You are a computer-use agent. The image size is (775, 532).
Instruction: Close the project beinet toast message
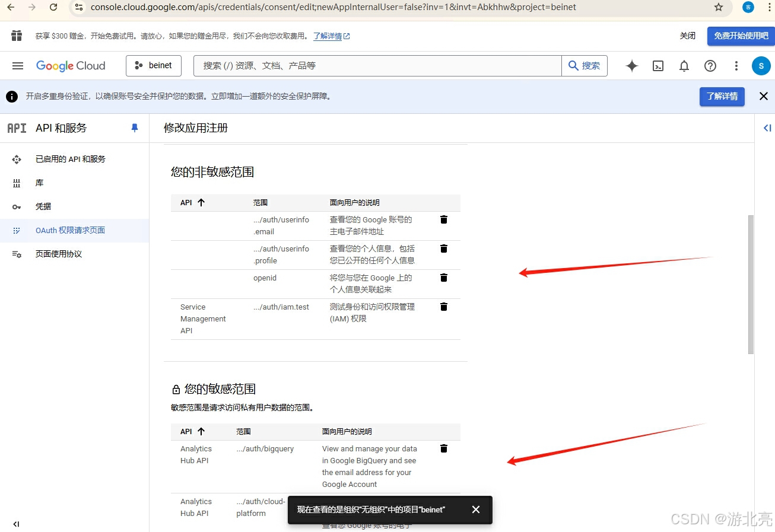pyautogui.click(x=476, y=509)
